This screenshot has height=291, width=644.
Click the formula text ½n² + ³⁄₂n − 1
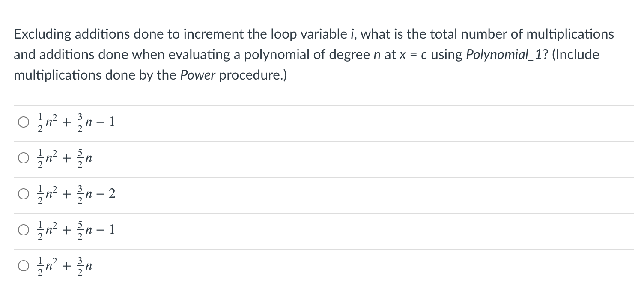coord(75,122)
